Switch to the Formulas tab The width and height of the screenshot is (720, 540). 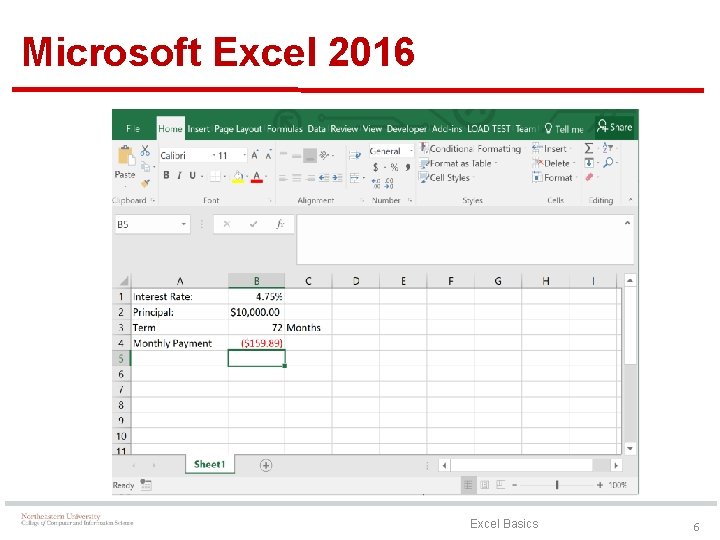pos(285,129)
